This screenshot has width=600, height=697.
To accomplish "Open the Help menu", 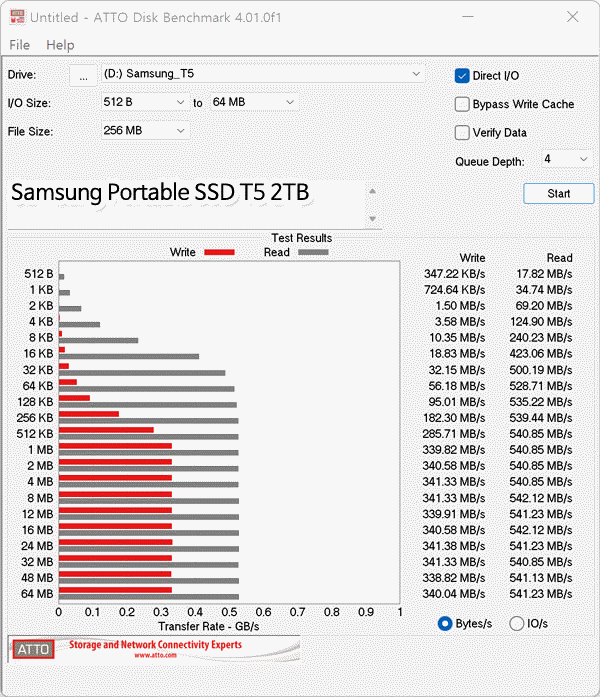I will click(x=60, y=45).
